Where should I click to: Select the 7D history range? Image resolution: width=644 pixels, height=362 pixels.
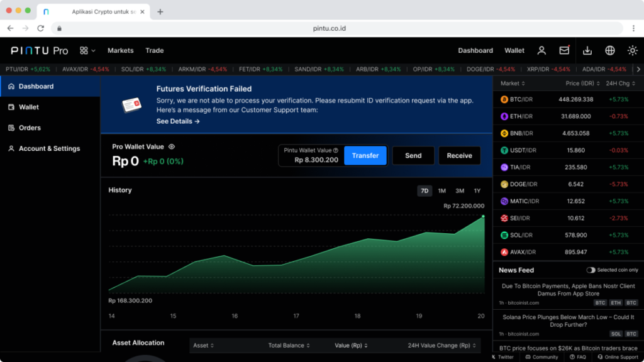tap(425, 191)
